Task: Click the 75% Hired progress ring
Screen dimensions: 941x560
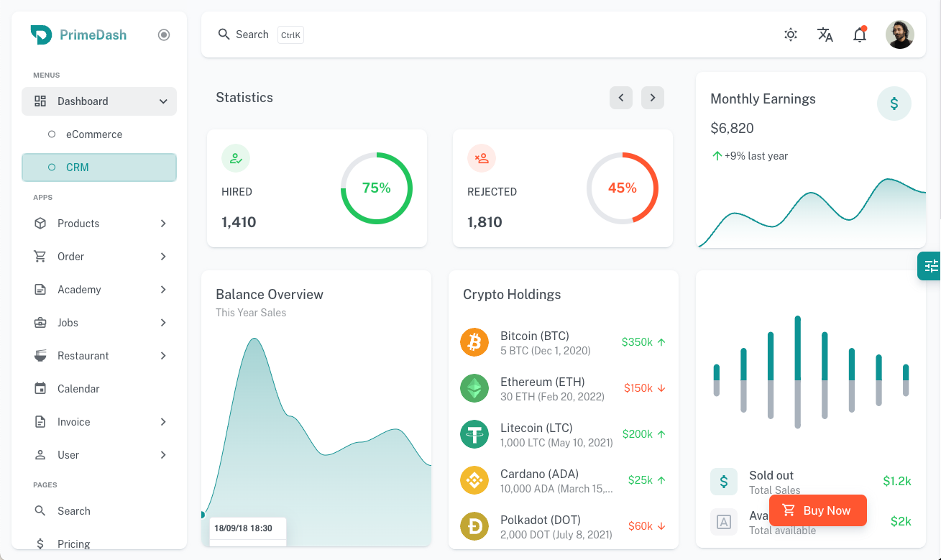Action: click(376, 188)
